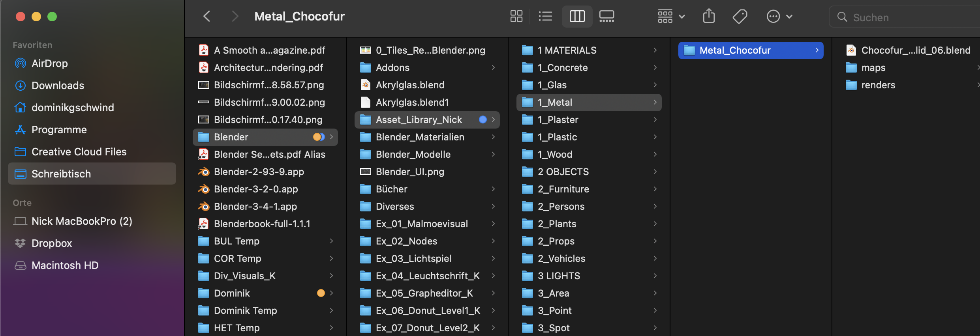This screenshot has height=336, width=980.
Task: Select the Blender-3-4-1.app icon
Action: click(204, 206)
